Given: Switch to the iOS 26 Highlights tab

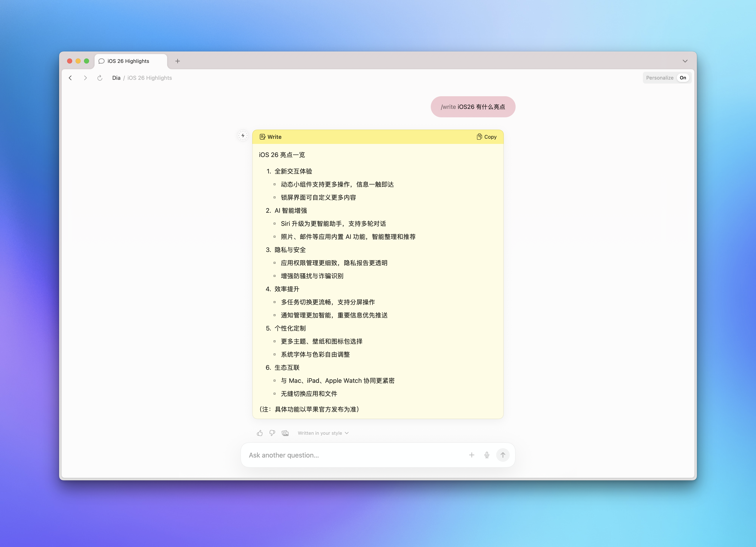Looking at the screenshot, I should (131, 61).
